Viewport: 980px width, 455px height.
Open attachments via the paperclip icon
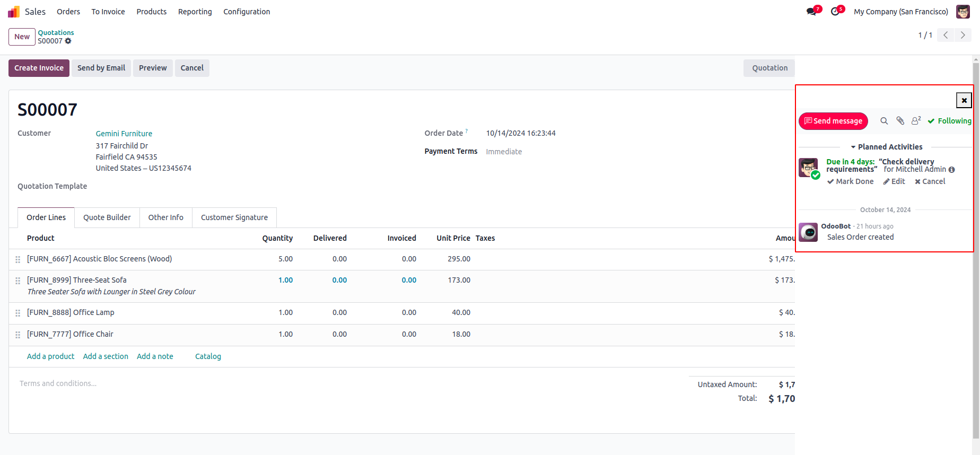pyautogui.click(x=900, y=121)
